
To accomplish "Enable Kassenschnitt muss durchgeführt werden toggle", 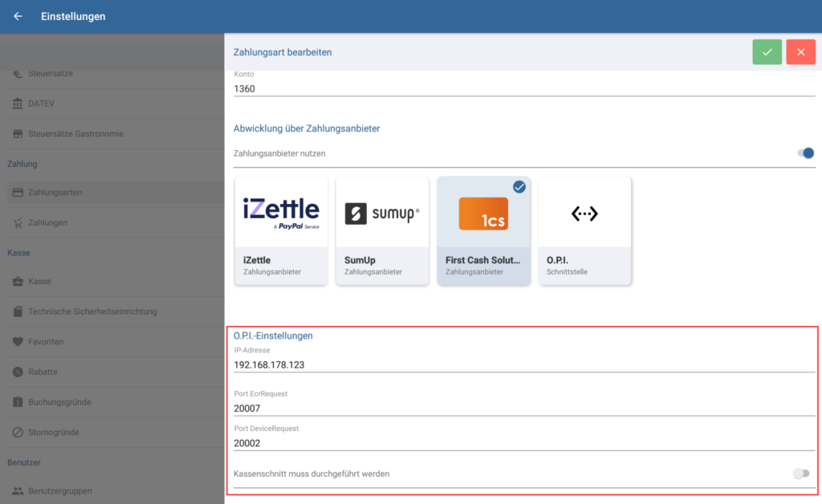I will [x=800, y=474].
